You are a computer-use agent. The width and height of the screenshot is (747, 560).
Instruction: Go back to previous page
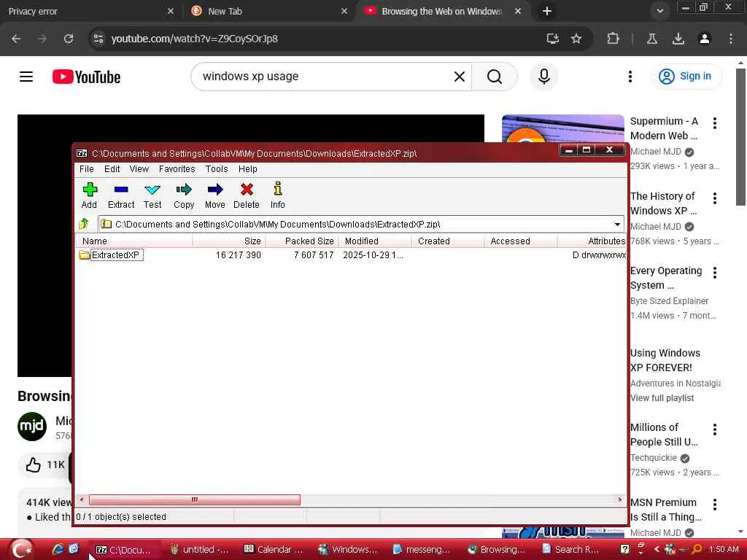pyautogui.click(x=16, y=39)
